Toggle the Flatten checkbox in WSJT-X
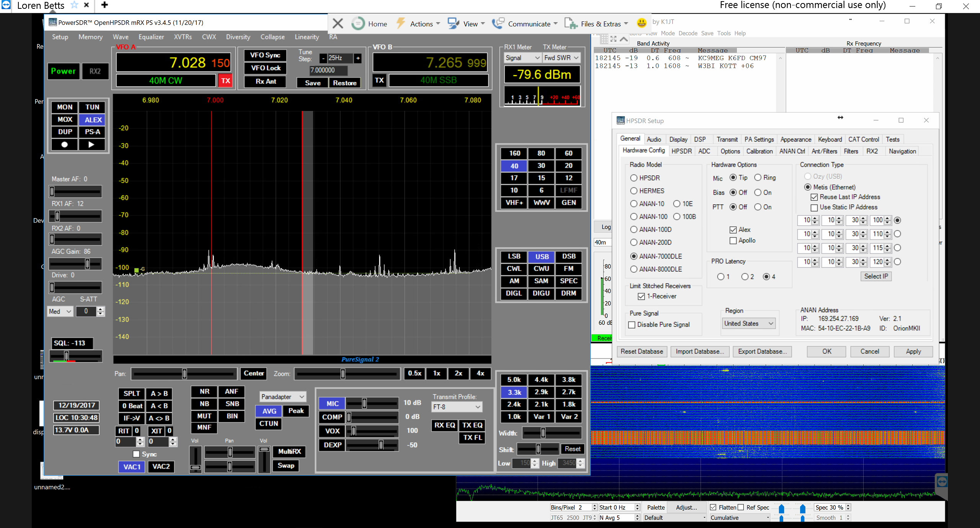The width and height of the screenshot is (980, 528). (x=713, y=507)
